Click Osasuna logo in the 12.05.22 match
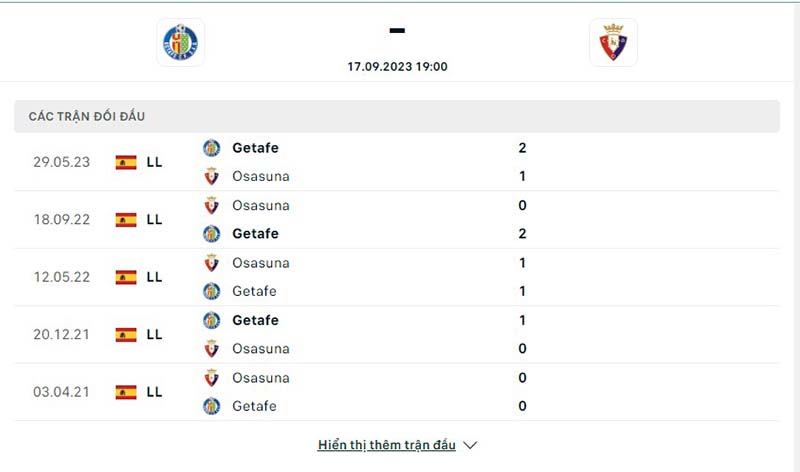Image resolution: width=800 pixels, height=472 pixels. 211,263
